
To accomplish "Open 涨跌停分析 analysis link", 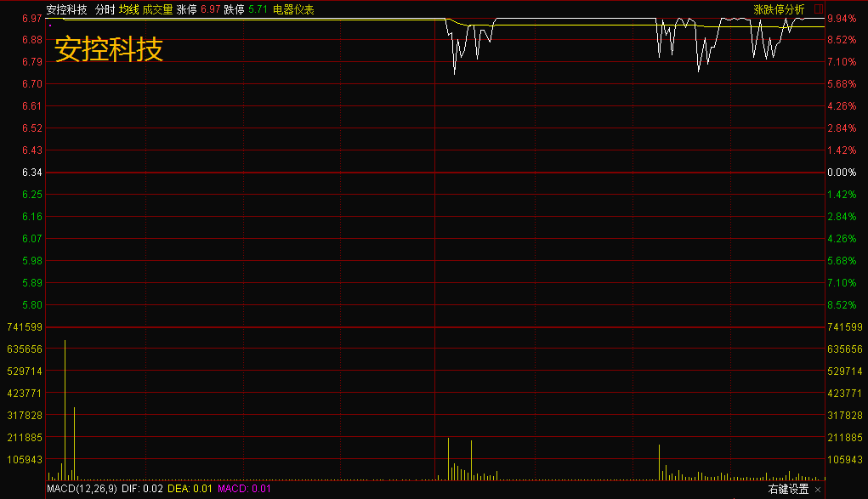I will [779, 9].
